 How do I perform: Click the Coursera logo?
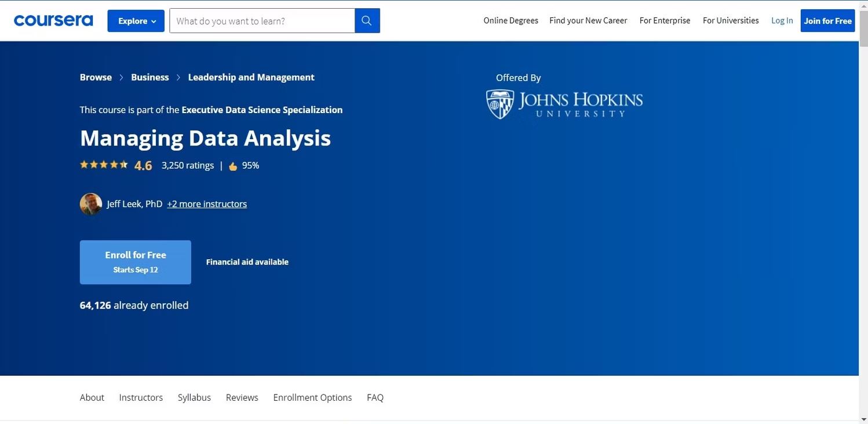point(53,21)
